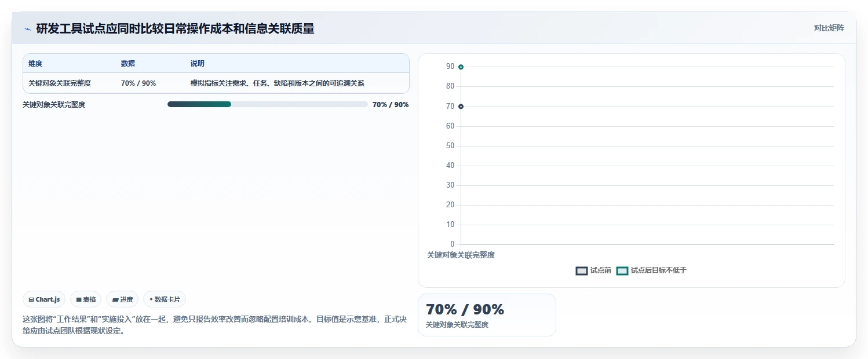This screenshot has width=868, height=359.
Task: Click the 试点后目标不低于 legend color box
Action: [622, 271]
